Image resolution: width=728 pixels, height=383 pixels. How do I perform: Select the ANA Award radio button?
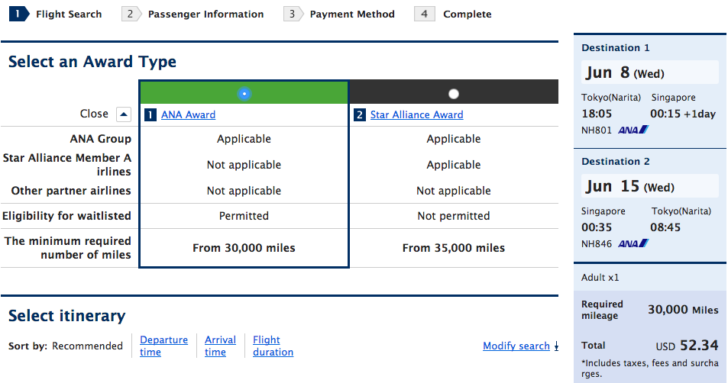click(244, 94)
